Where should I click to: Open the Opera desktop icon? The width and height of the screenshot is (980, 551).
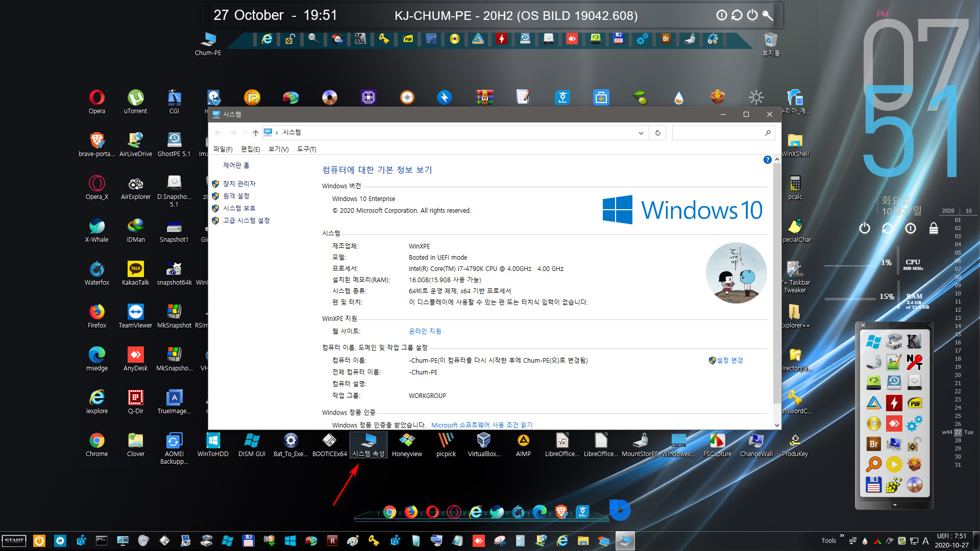click(x=97, y=102)
